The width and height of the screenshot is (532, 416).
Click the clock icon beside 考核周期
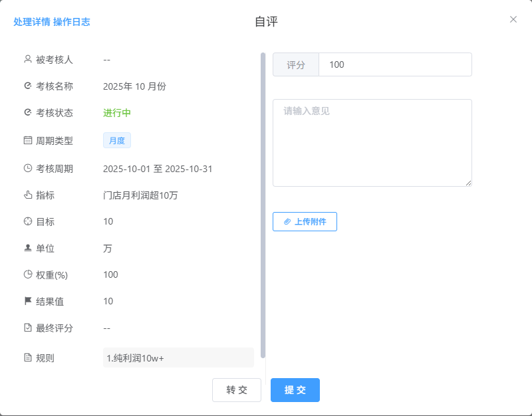tap(28, 168)
